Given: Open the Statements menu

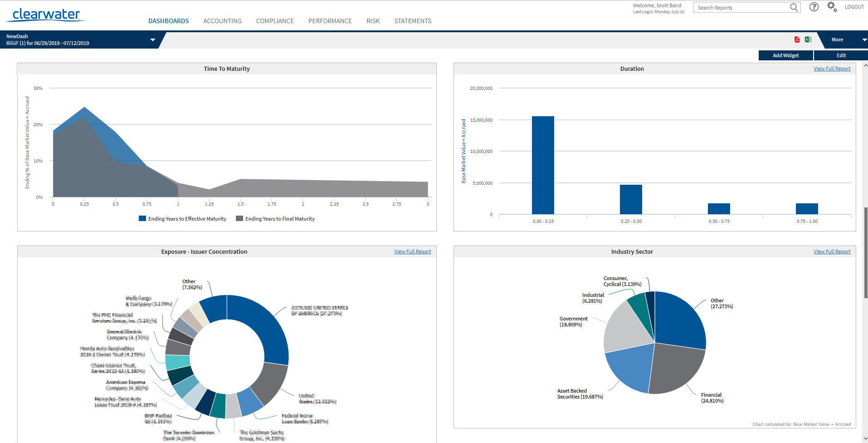Looking at the screenshot, I should tap(413, 21).
